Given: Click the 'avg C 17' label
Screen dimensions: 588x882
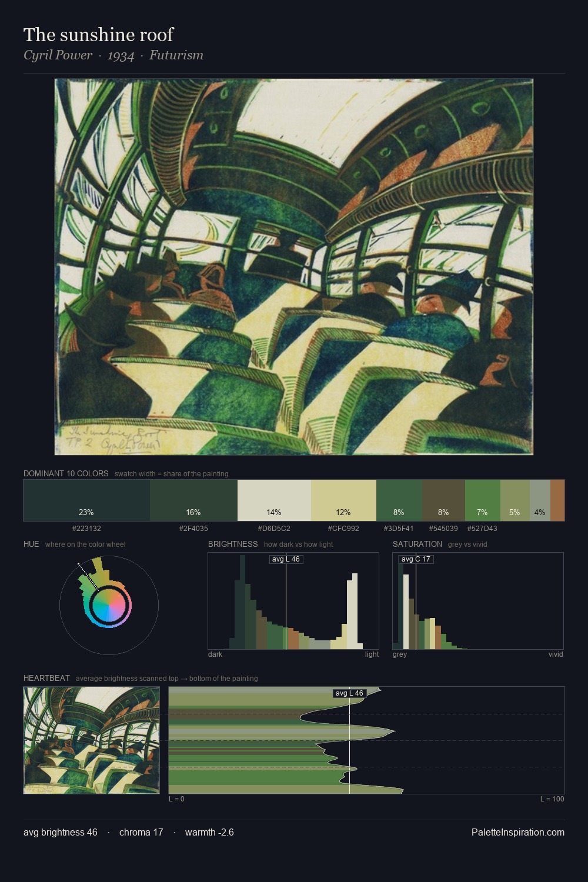Looking at the screenshot, I should pos(416,559).
